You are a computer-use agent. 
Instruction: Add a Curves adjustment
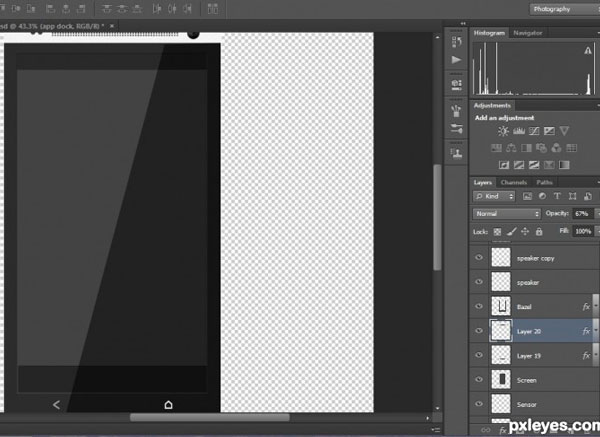click(534, 131)
